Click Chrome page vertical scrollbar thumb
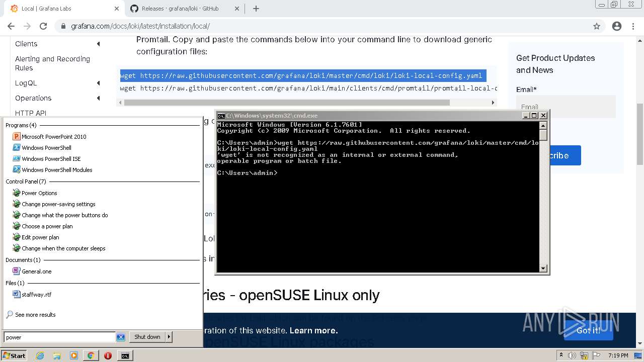The height and width of the screenshot is (362, 644). coord(640,134)
